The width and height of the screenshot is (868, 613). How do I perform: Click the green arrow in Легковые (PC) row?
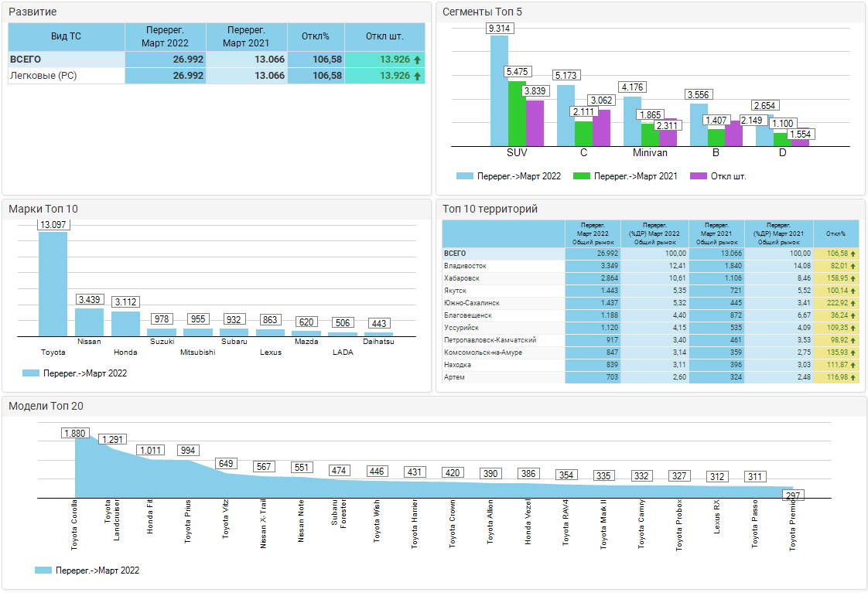417,76
